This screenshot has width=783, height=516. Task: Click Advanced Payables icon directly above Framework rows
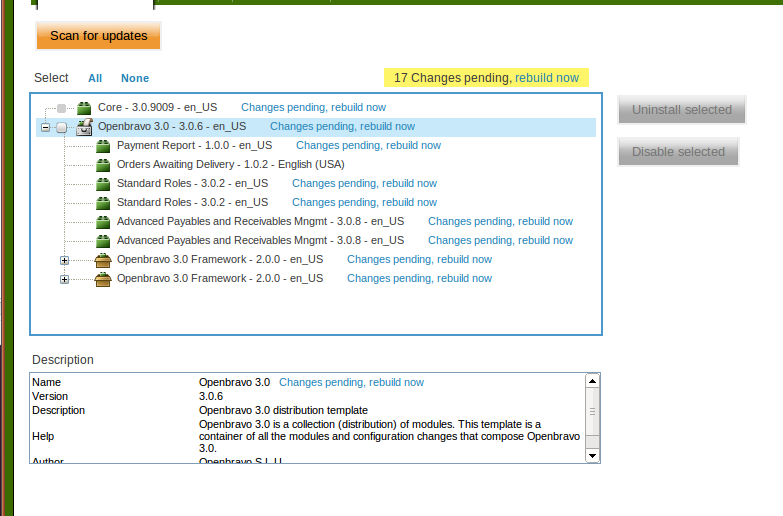click(103, 241)
